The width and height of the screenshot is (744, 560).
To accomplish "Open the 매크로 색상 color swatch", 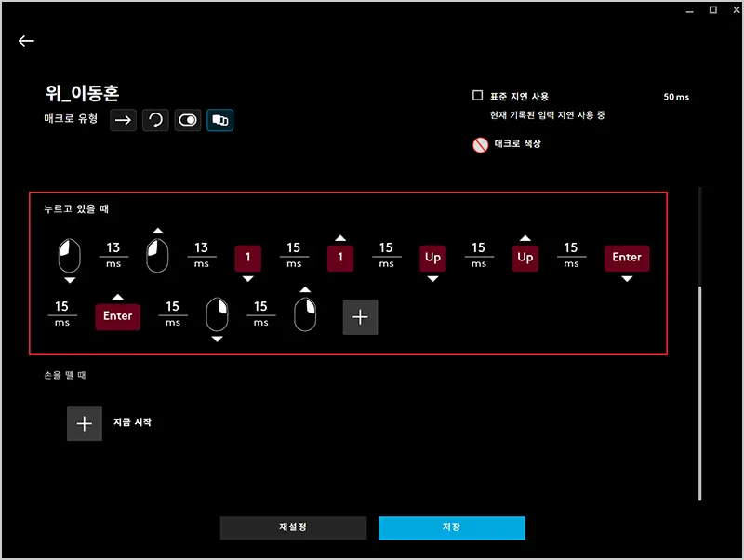I will pyautogui.click(x=480, y=144).
